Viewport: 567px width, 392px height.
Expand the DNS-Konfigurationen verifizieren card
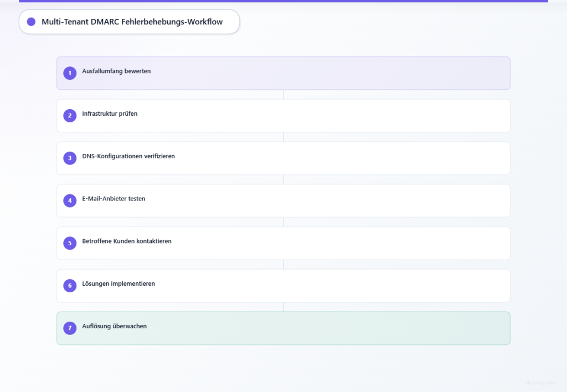pyautogui.click(x=283, y=158)
